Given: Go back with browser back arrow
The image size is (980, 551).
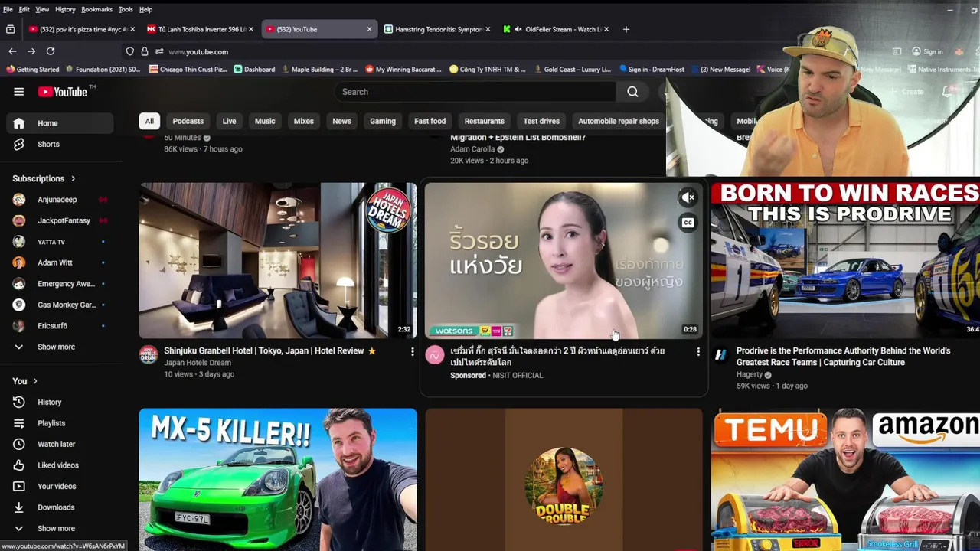Looking at the screenshot, I should 12,51.
